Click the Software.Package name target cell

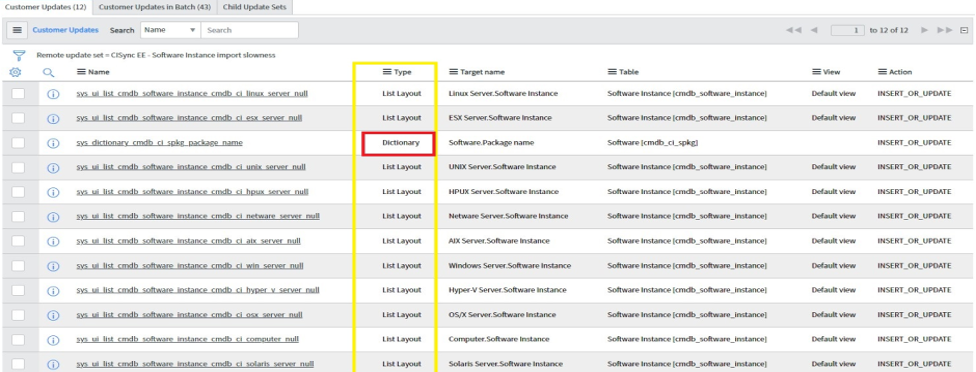[491, 142]
